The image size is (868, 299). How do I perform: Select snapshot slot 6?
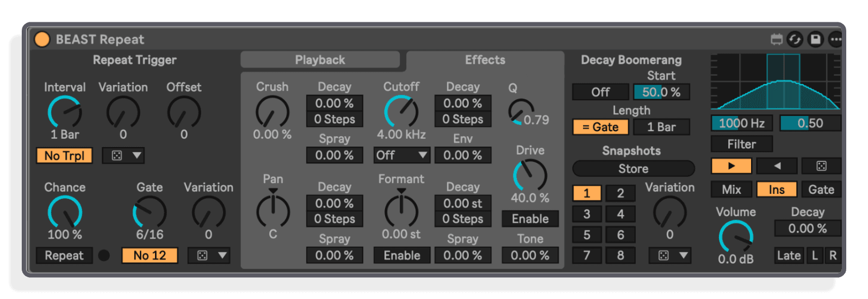click(621, 235)
